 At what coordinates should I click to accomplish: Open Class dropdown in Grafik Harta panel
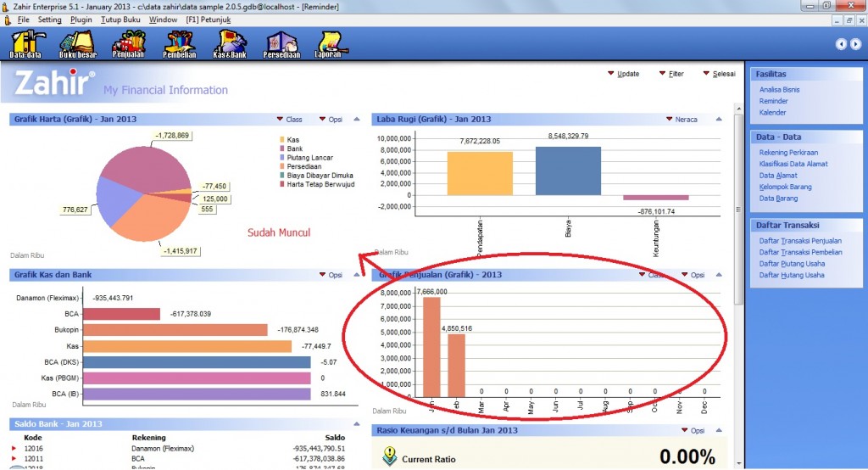pyautogui.click(x=288, y=120)
